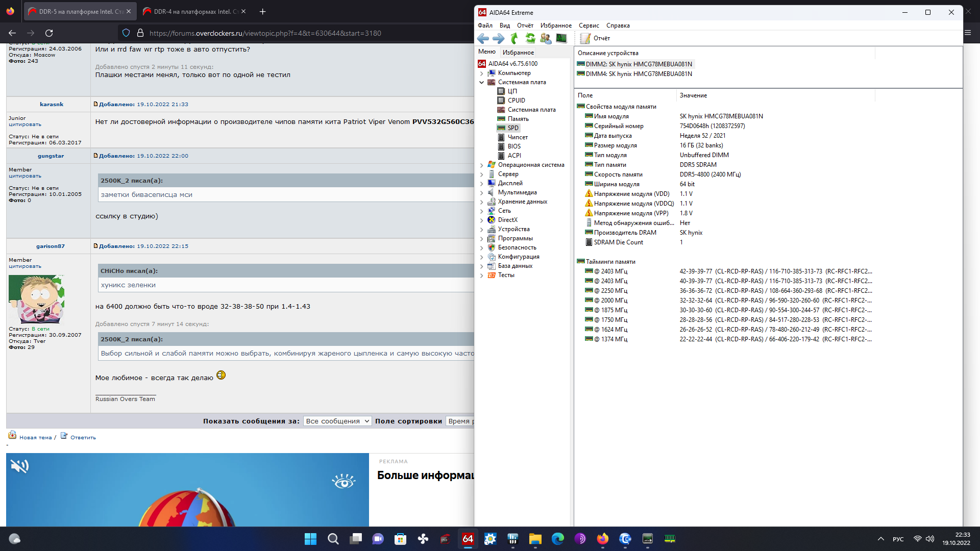Screen dimensions: 980x551
Task: Open File Explorer from the taskbar
Action: (x=535, y=539)
